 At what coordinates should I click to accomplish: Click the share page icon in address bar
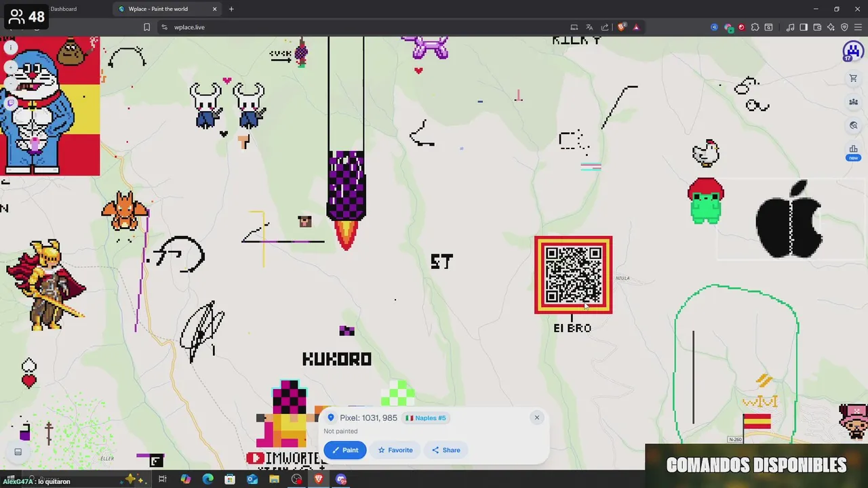(x=605, y=27)
